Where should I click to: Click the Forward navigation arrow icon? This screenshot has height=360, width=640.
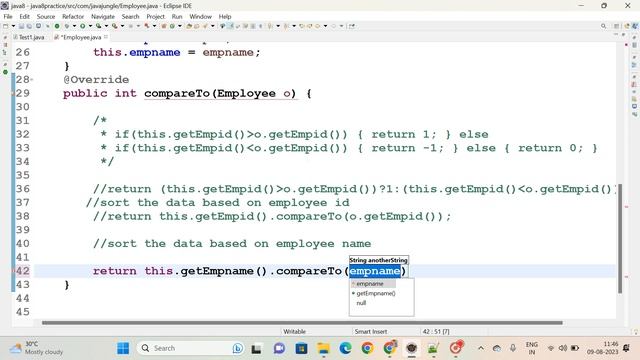click(x=333, y=26)
